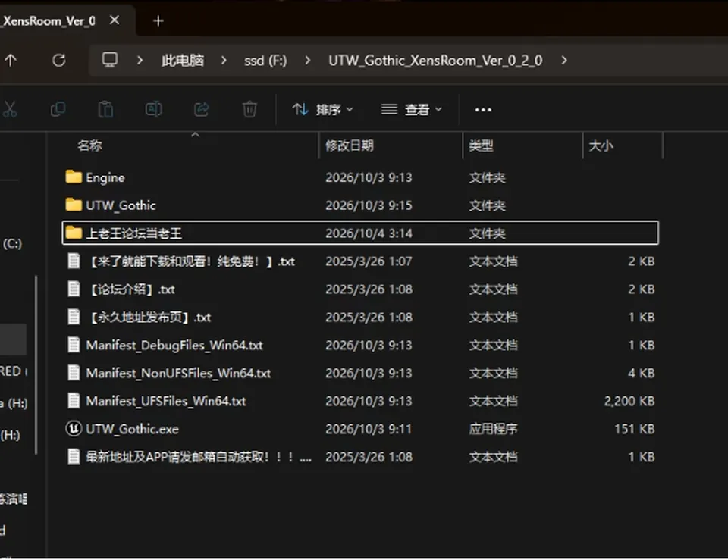Click the Copy icon in toolbar
This screenshot has height=560, width=728.
tap(58, 109)
